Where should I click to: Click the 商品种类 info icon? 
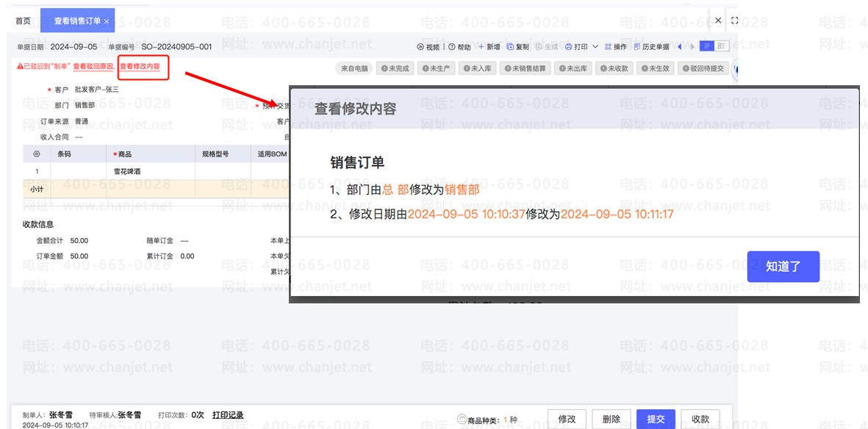[461, 419]
